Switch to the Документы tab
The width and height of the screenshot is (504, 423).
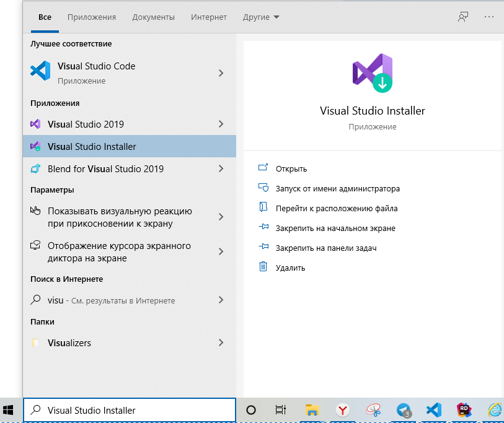(x=153, y=17)
